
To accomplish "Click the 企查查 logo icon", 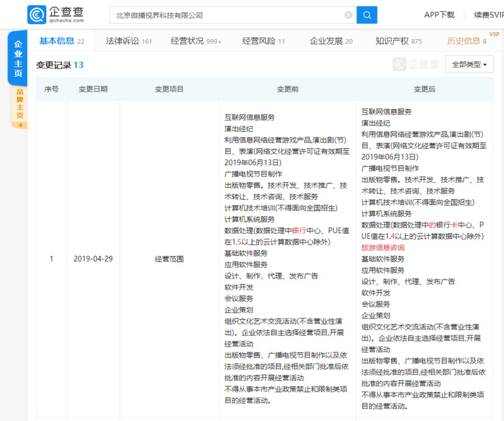I will click(37, 14).
